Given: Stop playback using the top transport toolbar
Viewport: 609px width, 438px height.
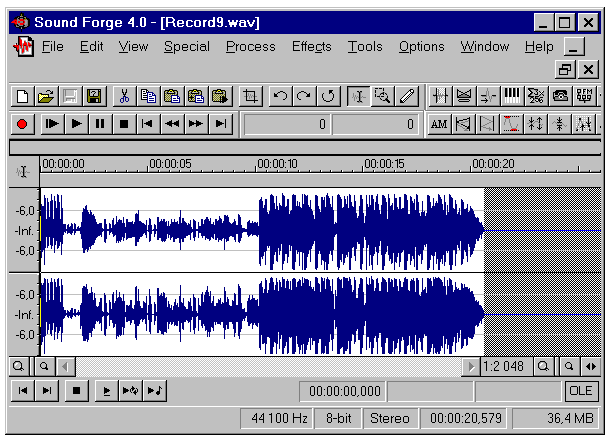Looking at the screenshot, I should tap(124, 124).
